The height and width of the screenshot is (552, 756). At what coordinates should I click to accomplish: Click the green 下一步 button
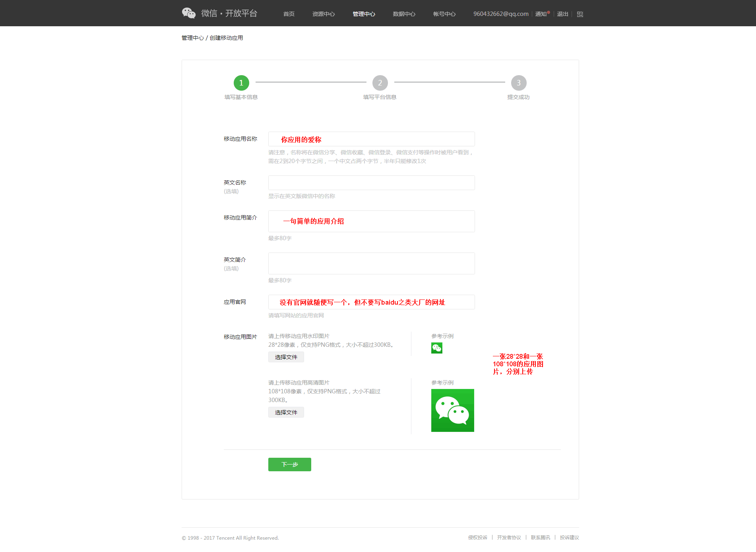290,464
